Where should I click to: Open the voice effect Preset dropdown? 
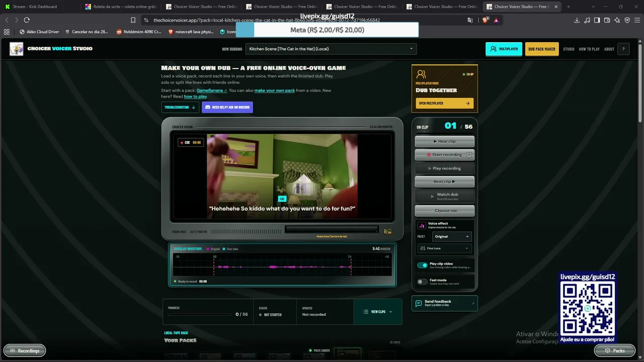coord(452,236)
